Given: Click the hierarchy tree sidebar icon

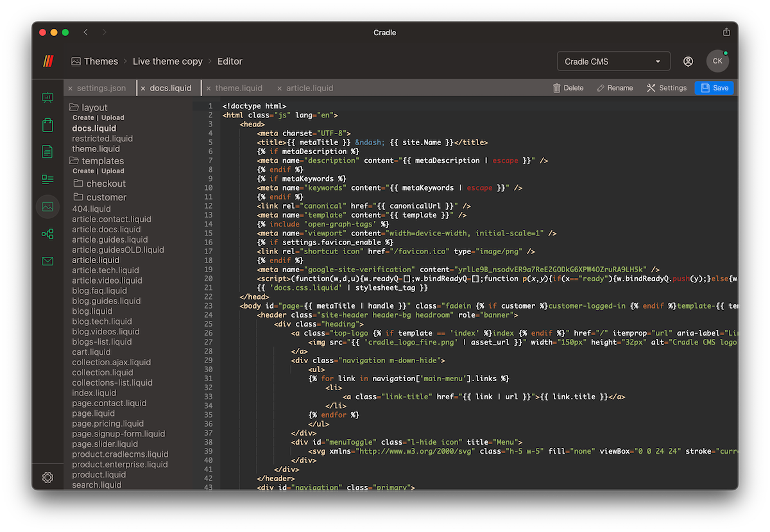Looking at the screenshot, I should click(x=47, y=234).
